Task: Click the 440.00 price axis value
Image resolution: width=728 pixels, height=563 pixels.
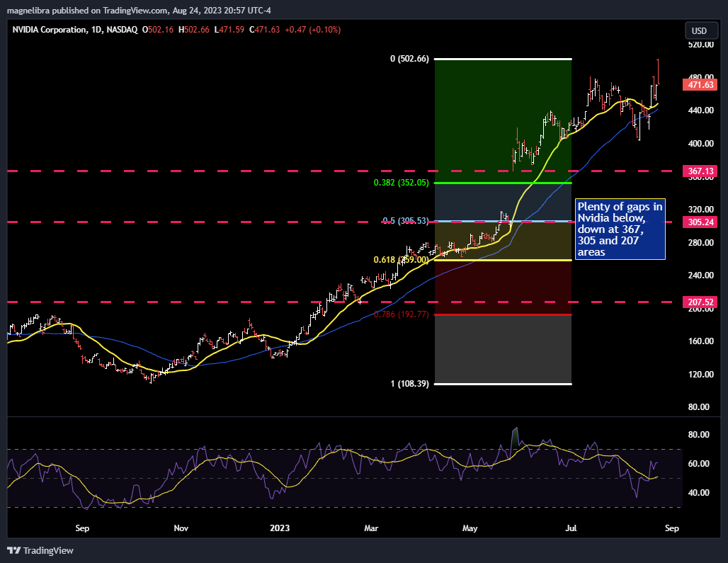Action: 700,110
